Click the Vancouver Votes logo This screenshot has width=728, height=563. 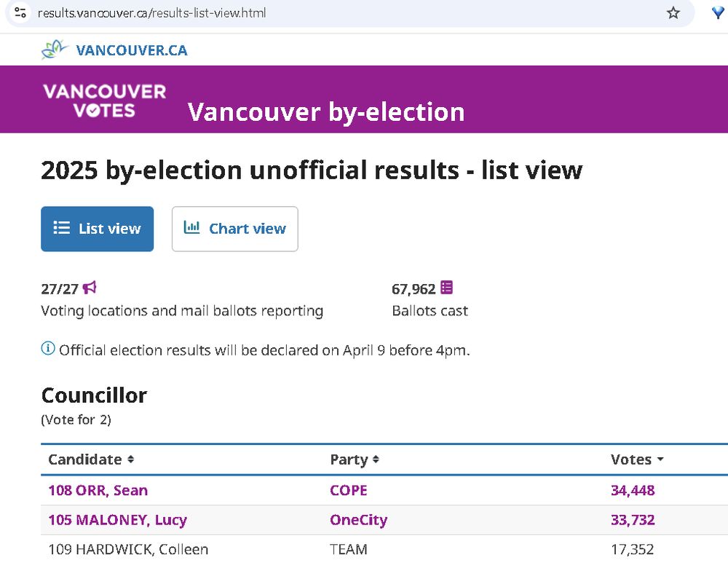pyautogui.click(x=104, y=101)
